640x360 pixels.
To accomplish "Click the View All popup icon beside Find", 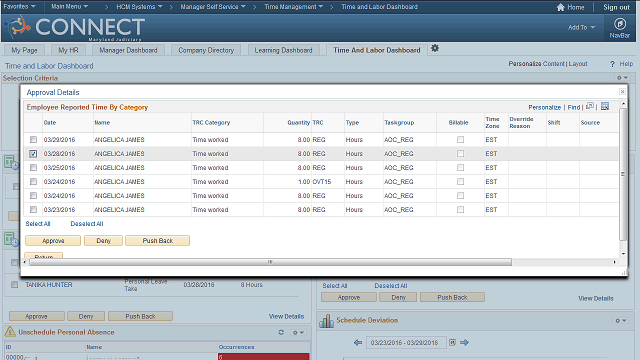I will click(590, 107).
